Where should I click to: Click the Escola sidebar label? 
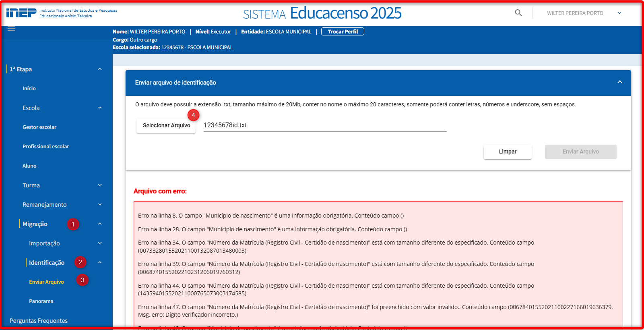tap(31, 108)
